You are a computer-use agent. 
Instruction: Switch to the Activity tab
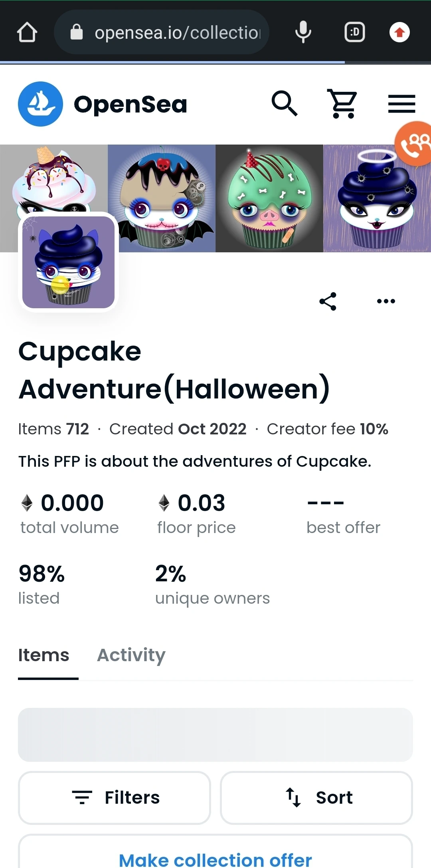[x=131, y=655]
